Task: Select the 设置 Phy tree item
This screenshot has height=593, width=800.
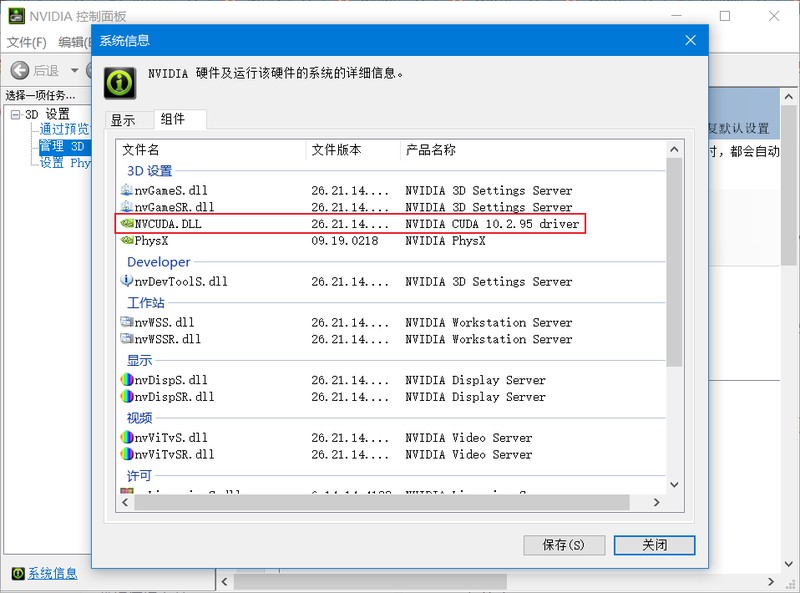Action: click(x=65, y=163)
